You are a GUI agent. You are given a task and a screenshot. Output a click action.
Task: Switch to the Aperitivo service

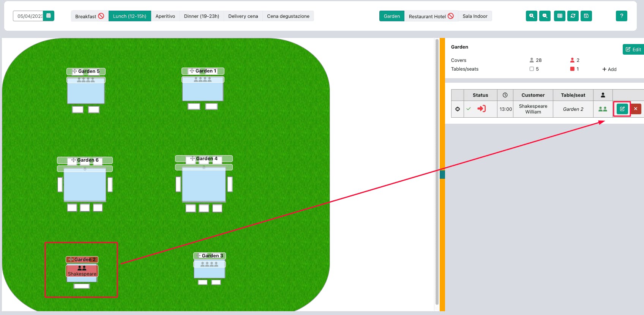coord(165,16)
